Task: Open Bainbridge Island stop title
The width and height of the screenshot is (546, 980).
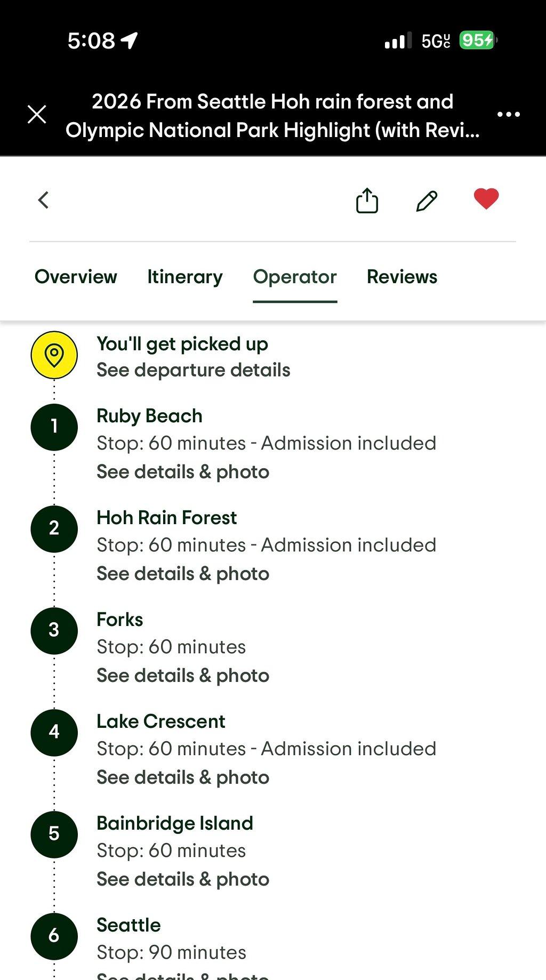Action: (175, 823)
